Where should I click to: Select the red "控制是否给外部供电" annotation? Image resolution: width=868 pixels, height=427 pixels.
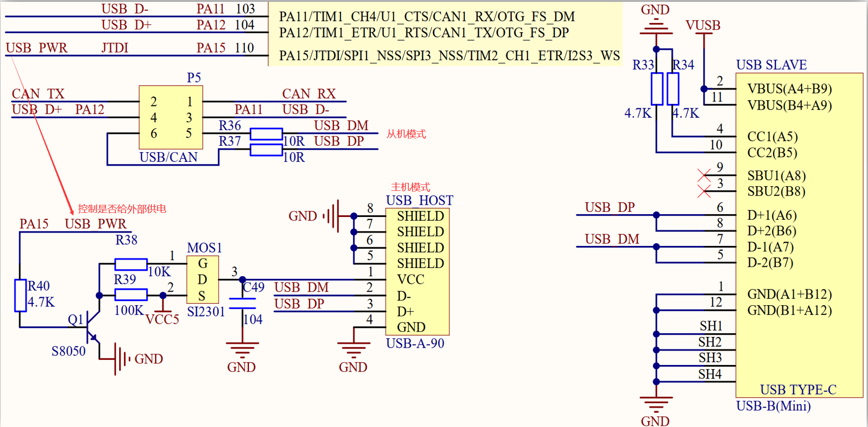[x=122, y=209]
